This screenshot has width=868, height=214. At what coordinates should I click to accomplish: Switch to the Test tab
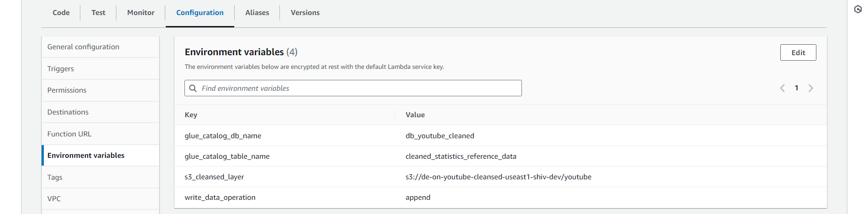point(98,13)
